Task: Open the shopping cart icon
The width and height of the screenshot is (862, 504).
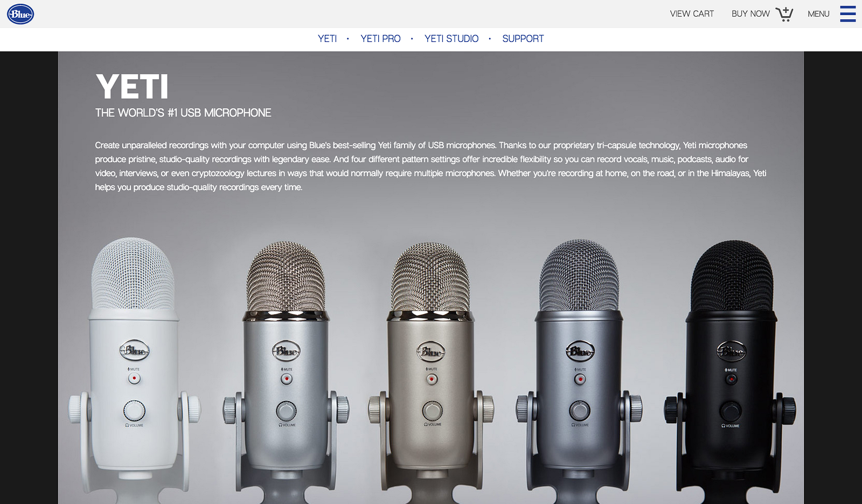Action: [784, 14]
